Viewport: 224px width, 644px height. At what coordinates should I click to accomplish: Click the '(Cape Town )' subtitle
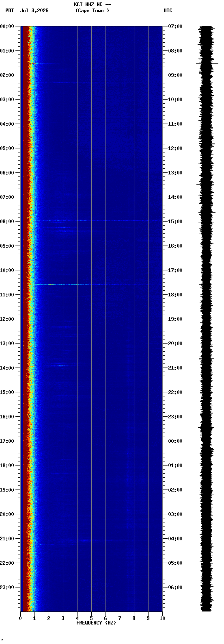(92, 11)
